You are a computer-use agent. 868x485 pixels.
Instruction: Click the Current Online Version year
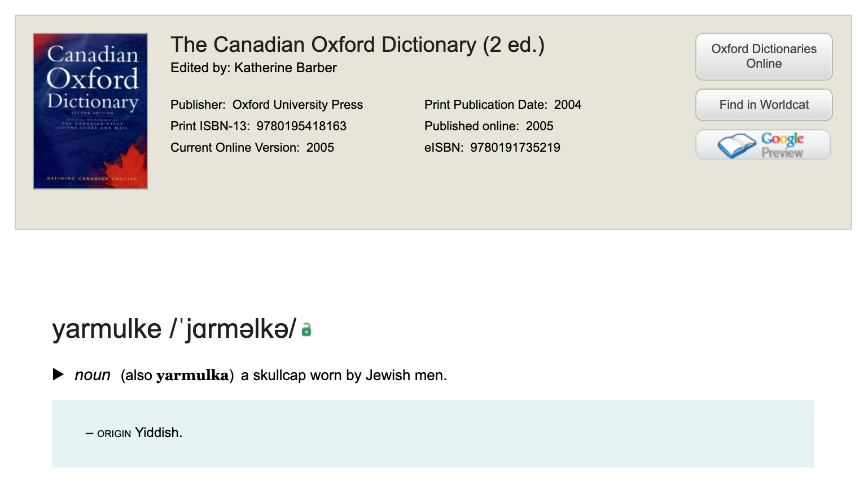coord(320,148)
